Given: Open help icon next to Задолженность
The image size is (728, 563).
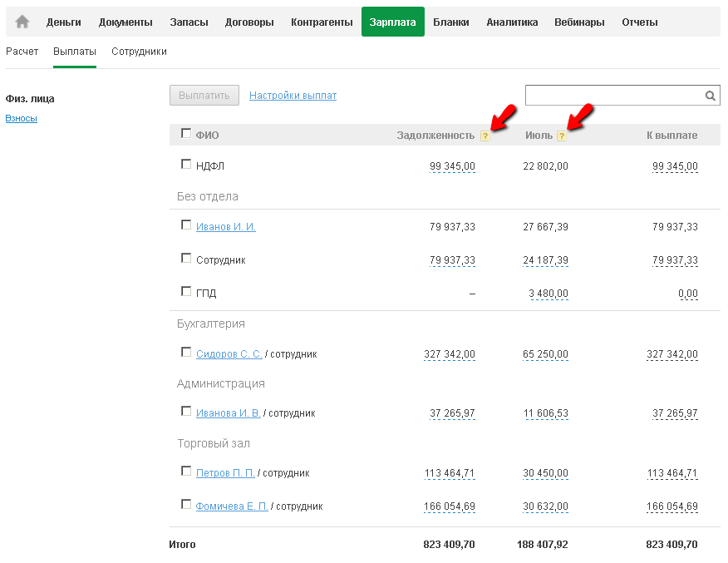Looking at the screenshot, I should coord(485,136).
